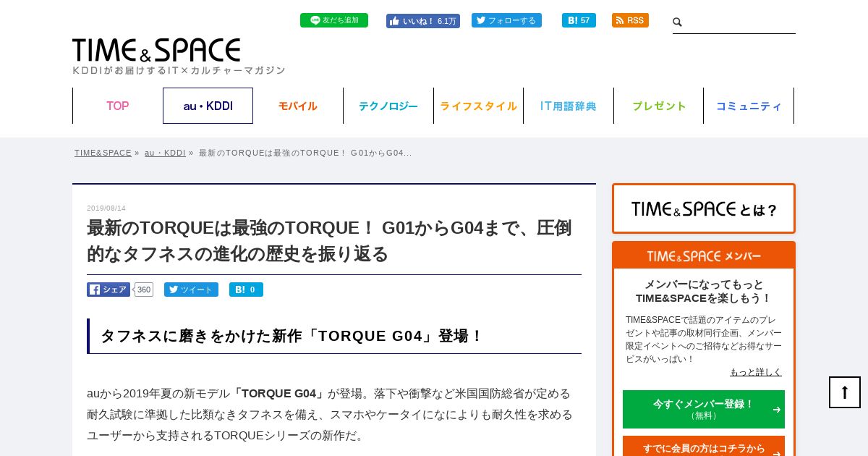Click 今すぐメンバー登録！ green button
The height and width of the screenshot is (456, 868).
[704, 409]
